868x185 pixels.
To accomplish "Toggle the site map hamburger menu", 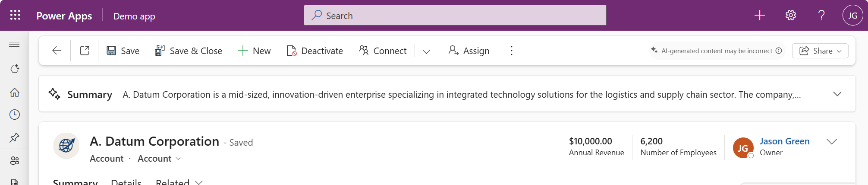I will coord(14,44).
